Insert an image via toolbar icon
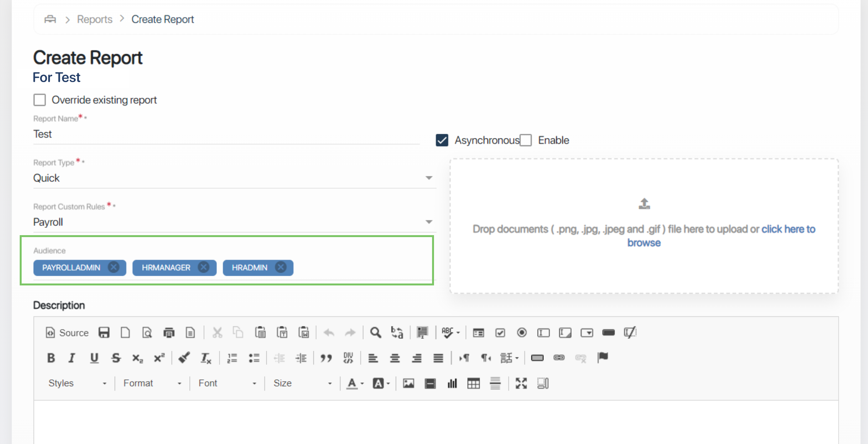The width and height of the screenshot is (868, 444). tap(408, 383)
